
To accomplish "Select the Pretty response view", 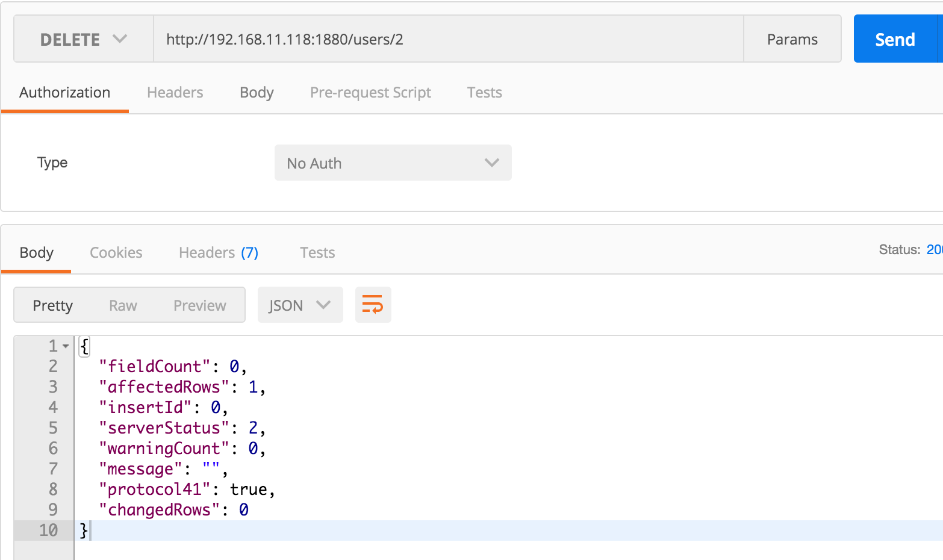I will pyautogui.click(x=53, y=305).
